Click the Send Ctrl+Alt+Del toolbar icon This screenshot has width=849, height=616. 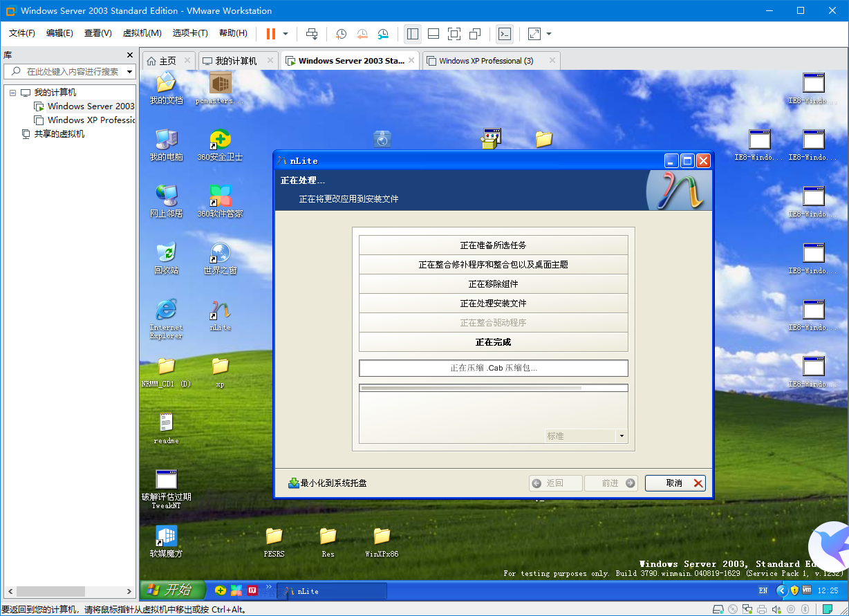(x=312, y=33)
